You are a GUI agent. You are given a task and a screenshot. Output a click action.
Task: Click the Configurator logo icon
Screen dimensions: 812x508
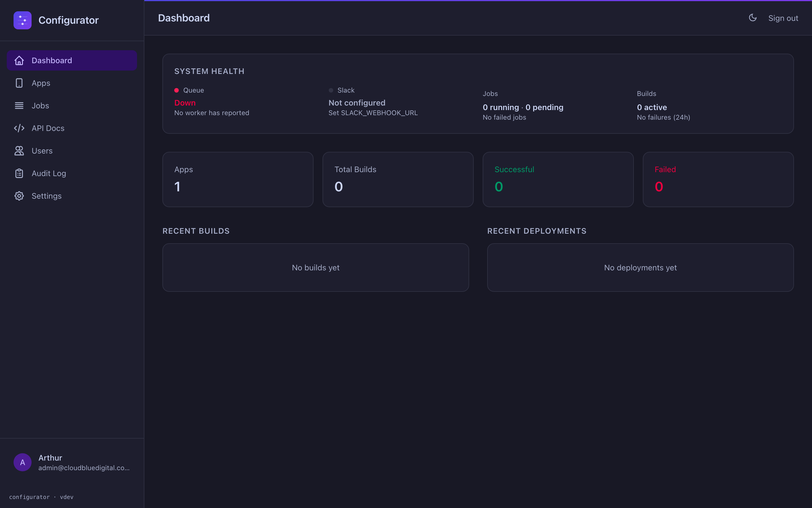tap(23, 20)
